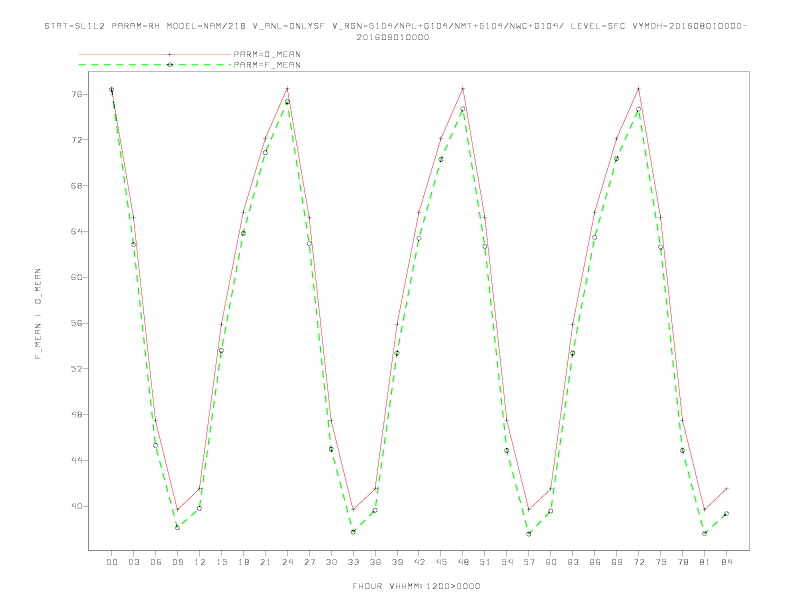Image resolution: width=792 pixels, height=612 pixels.
Task: Click forecast hour 57 on the x-axis
Action: [x=529, y=562]
